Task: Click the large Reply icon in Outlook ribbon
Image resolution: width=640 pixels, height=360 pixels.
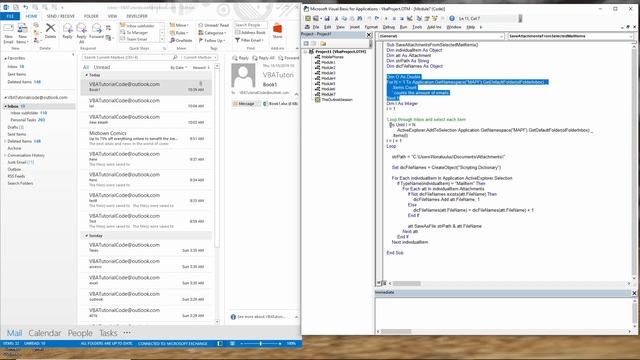Action: (x=67, y=28)
